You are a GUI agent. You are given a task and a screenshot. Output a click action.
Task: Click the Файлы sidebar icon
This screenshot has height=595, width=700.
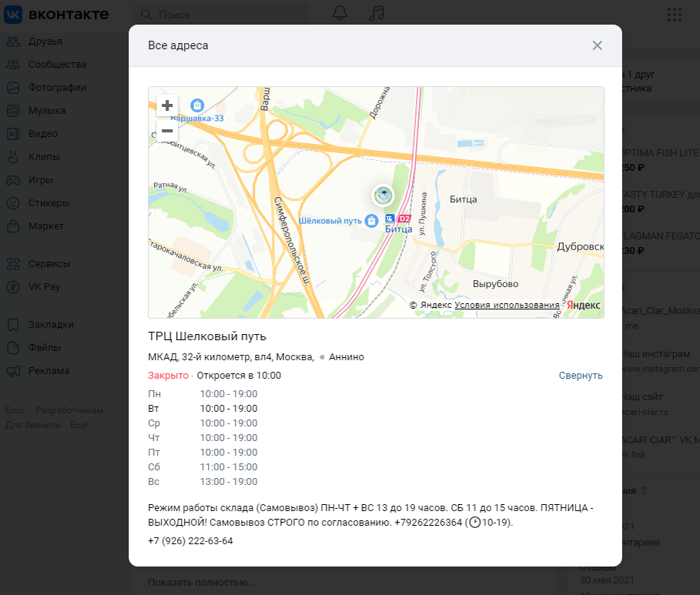(x=13, y=348)
